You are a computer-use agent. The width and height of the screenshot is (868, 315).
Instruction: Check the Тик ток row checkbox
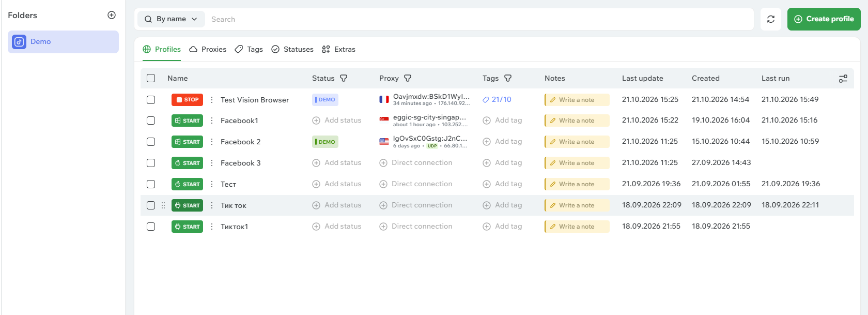click(151, 205)
